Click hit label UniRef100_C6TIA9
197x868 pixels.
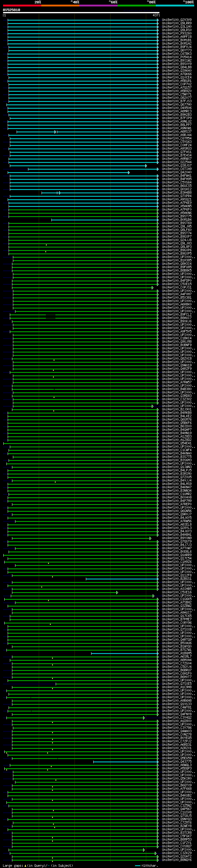click(x=177, y=169)
